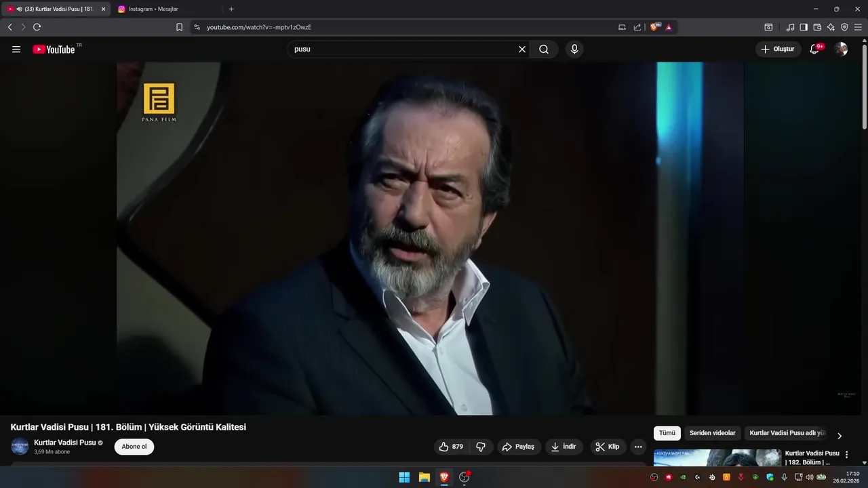Open Logitech G HUB tray icon
The width and height of the screenshot is (868, 488).
(697, 477)
